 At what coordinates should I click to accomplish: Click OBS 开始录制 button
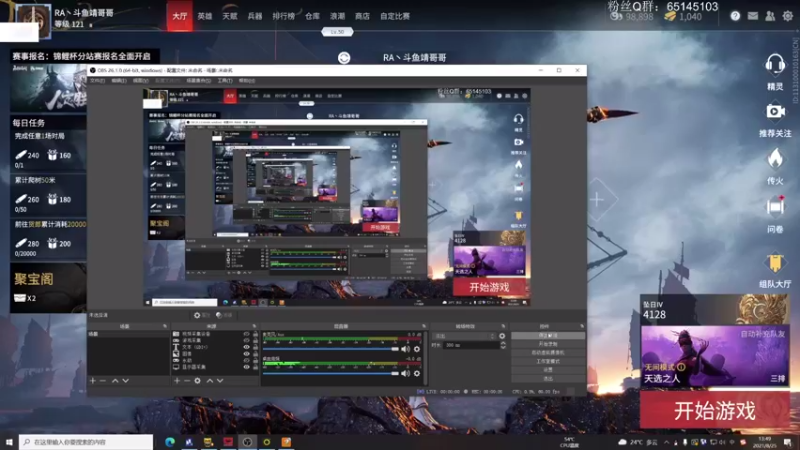coord(548,344)
